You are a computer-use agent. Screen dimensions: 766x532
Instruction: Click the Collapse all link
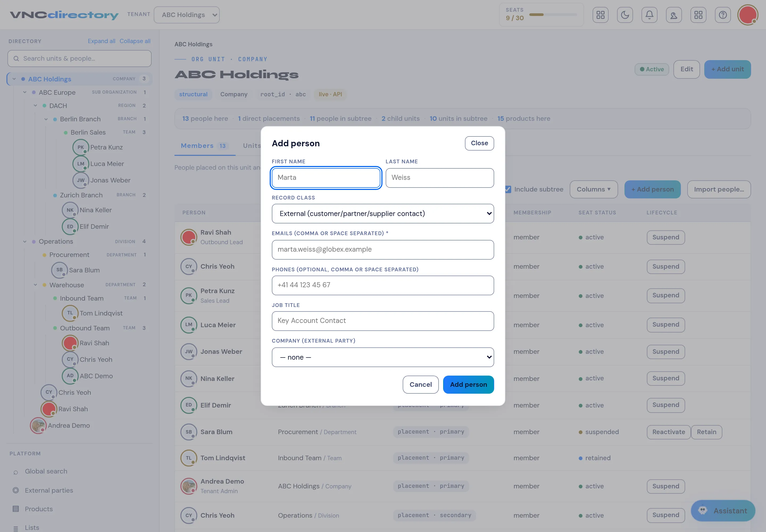click(x=135, y=41)
